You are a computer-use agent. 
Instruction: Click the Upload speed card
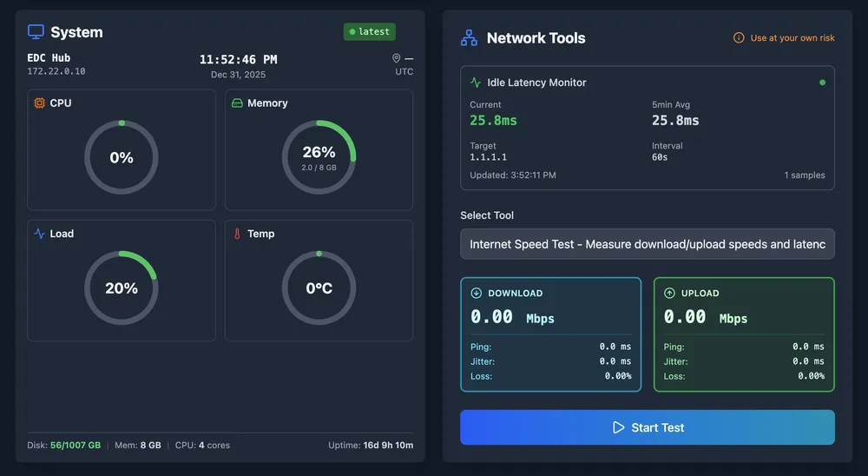click(744, 334)
